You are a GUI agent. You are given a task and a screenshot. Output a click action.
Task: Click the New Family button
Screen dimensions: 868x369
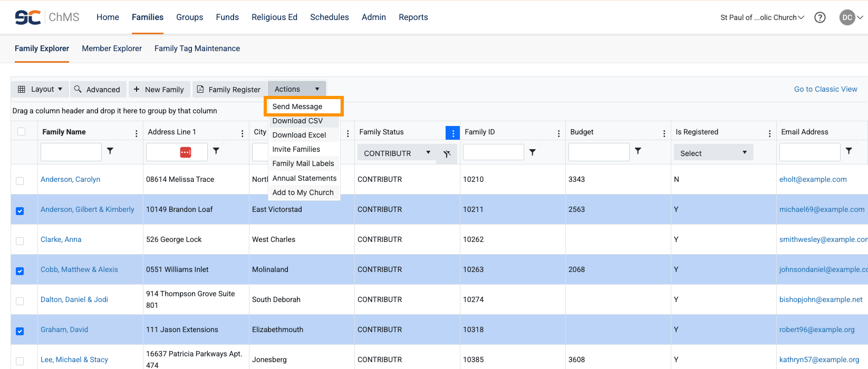[159, 90]
